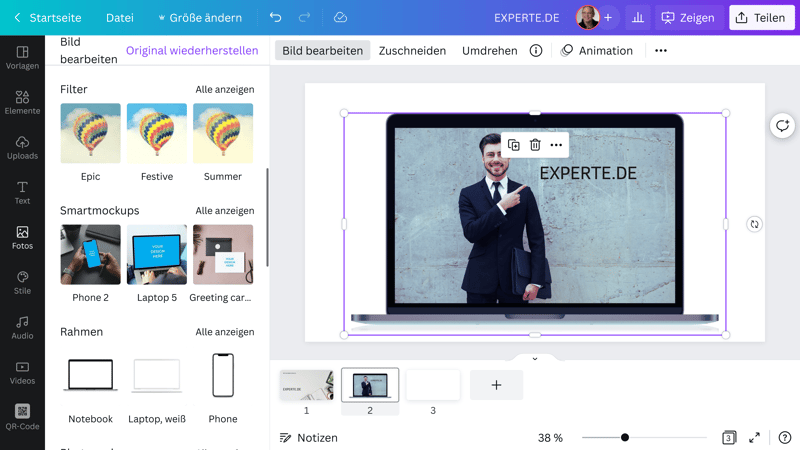The image size is (800, 450).
Task: Open the Stile sidebar panel
Action: [22, 283]
